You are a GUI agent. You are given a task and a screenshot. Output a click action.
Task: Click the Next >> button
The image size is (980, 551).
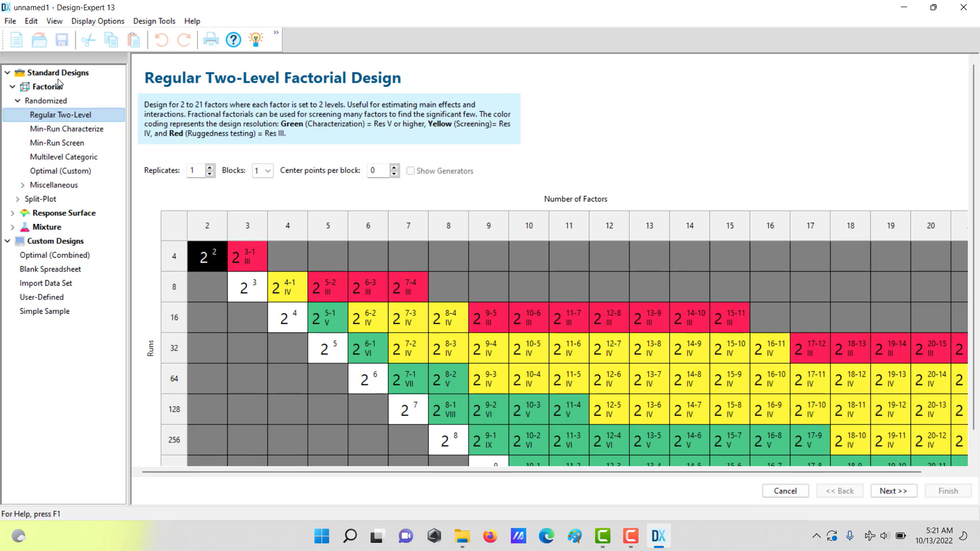pyautogui.click(x=893, y=491)
